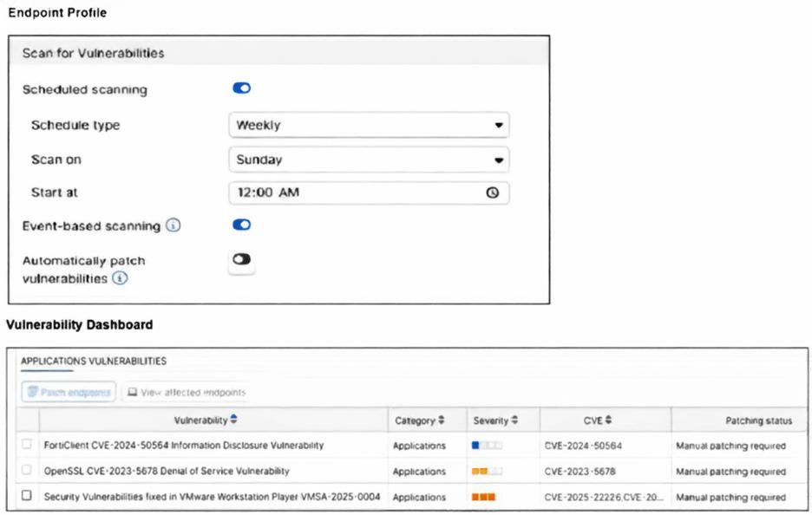This screenshot has height=515, width=812.
Task: Disable the Scheduled scanning toggle
Action: tap(241, 88)
